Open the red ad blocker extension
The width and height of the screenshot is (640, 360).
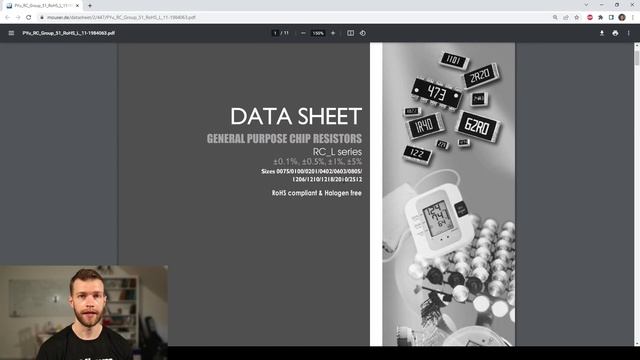(590, 18)
